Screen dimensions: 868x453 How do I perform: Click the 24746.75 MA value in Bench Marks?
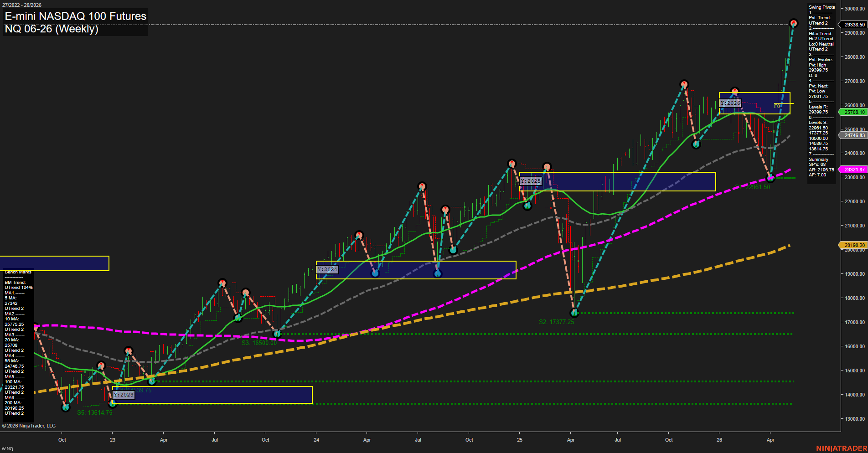14,366
